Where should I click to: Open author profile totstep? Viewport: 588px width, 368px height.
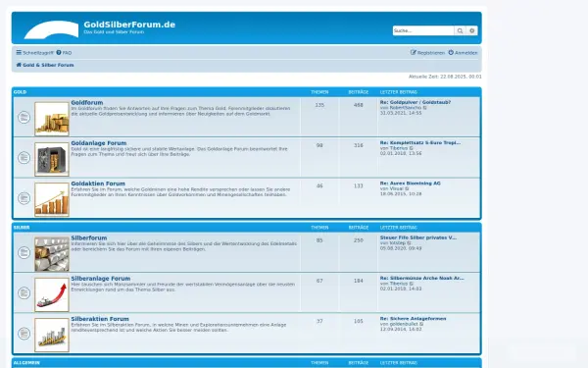[x=398, y=243]
